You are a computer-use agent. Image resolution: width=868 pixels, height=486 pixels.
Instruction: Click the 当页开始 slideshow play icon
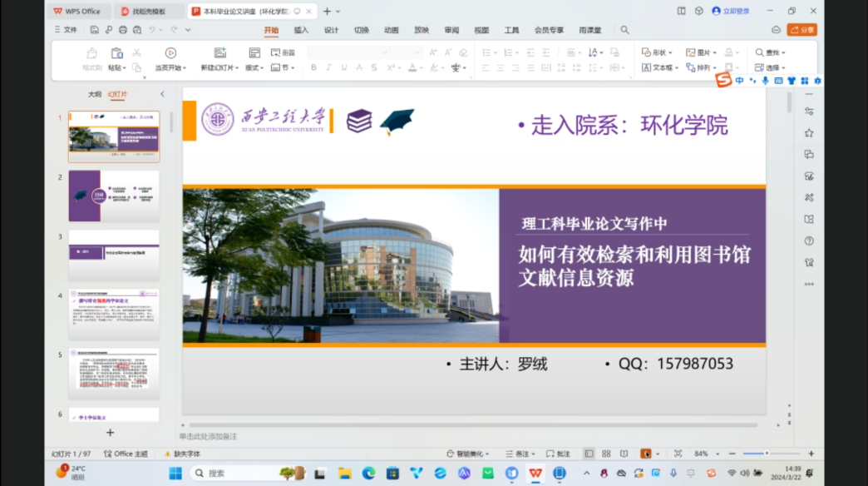(x=170, y=53)
